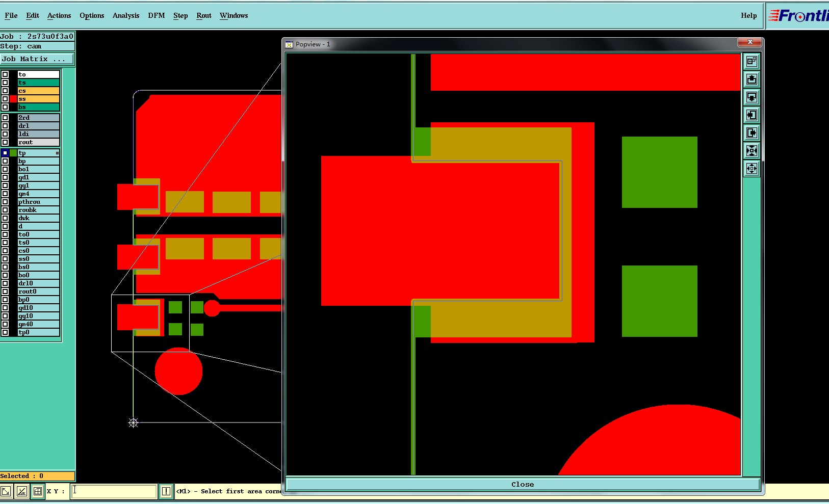Select the gg1 layer row
Image resolution: width=829 pixels, height=504 pixels.
[x=39, y=185]
